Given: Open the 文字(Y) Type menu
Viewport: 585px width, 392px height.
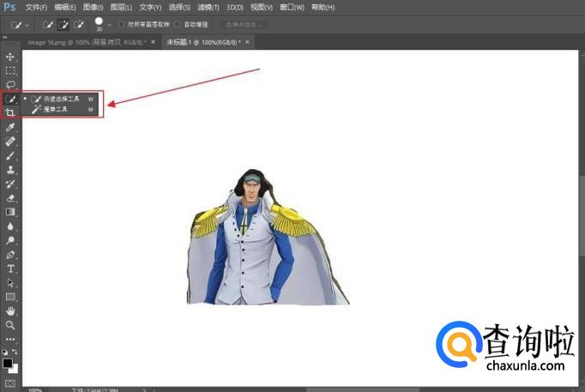Looking at the screenshot, I should 150,8.
